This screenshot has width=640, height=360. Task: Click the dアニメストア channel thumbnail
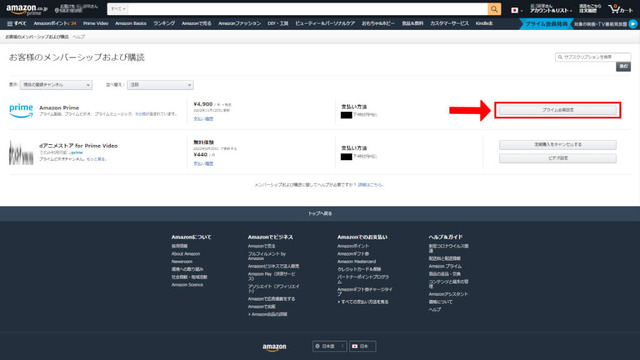[x=21, y=153]
